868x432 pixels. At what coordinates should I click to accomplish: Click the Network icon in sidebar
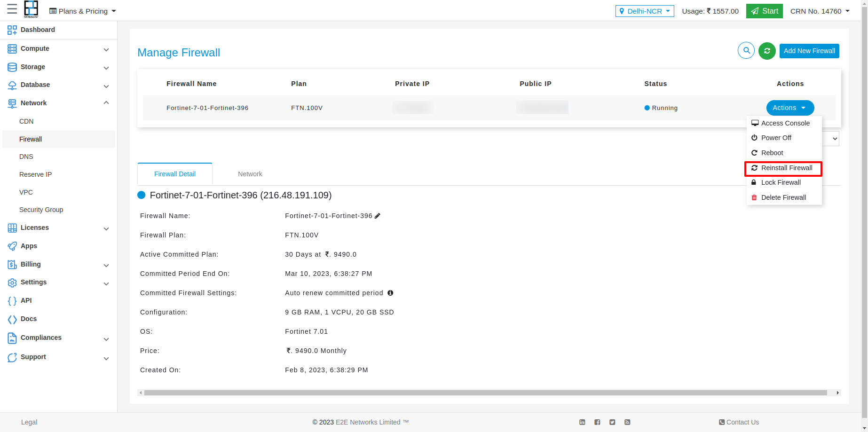click(x=12, y=103)
